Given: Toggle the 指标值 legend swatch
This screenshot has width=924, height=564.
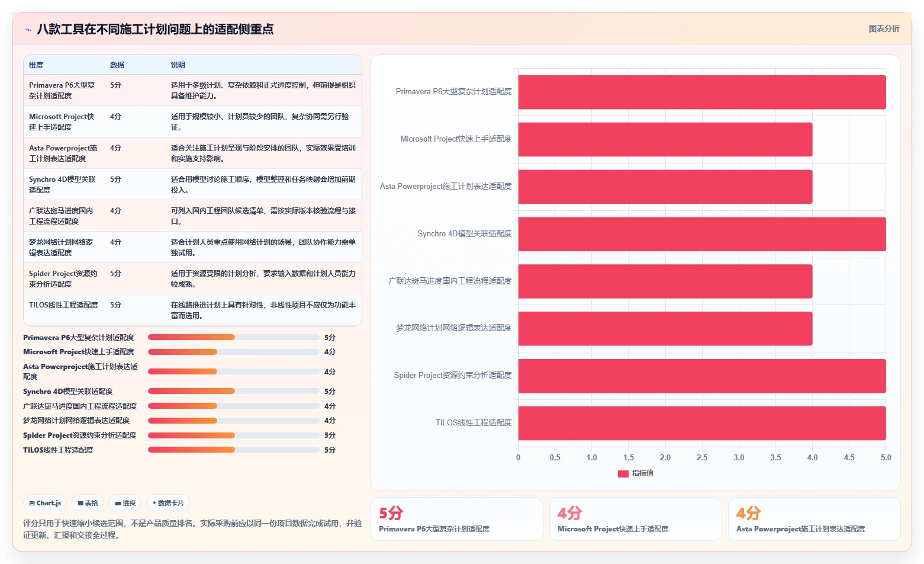Looking at the screenshot, I should point(623,473).
